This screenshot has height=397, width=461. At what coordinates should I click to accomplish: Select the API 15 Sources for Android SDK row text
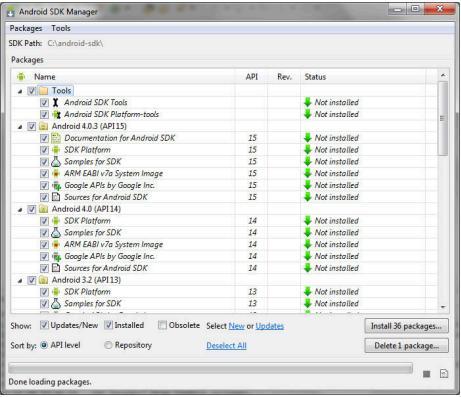coord(106,197)
